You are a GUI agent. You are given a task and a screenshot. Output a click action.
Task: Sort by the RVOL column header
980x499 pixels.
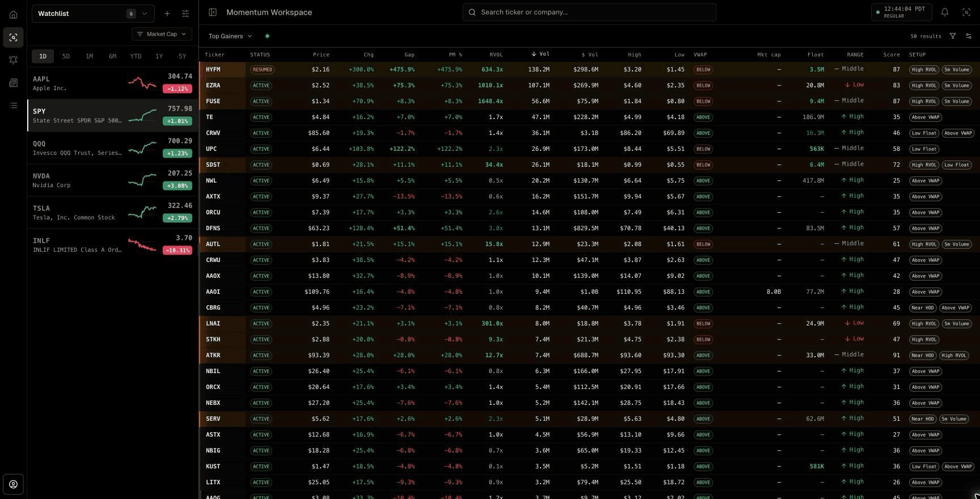point(496,55)
